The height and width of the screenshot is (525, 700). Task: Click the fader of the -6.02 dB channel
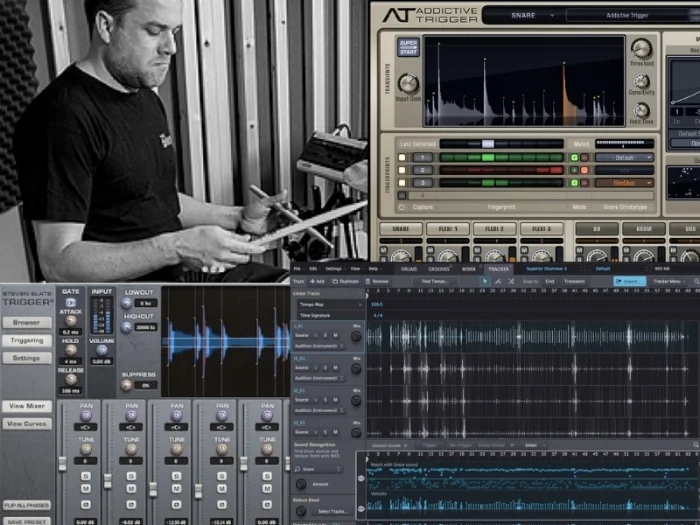click(108, 481)
